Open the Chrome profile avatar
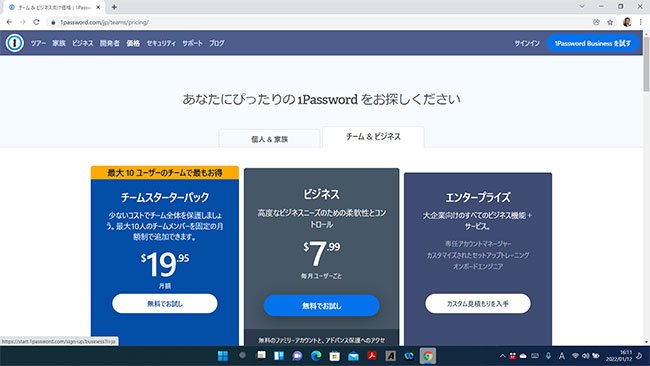The width and height of the screenshot is (650, 366). (627, 22)
